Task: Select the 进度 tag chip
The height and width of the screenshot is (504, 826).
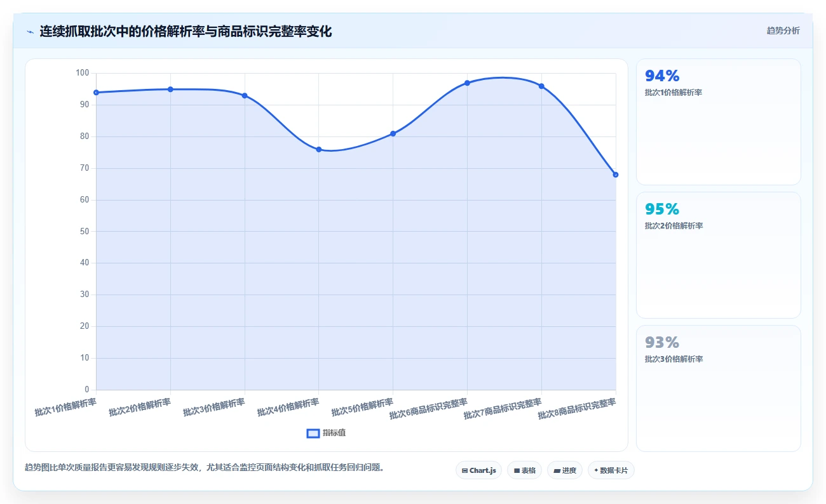Action: (564, 470)
